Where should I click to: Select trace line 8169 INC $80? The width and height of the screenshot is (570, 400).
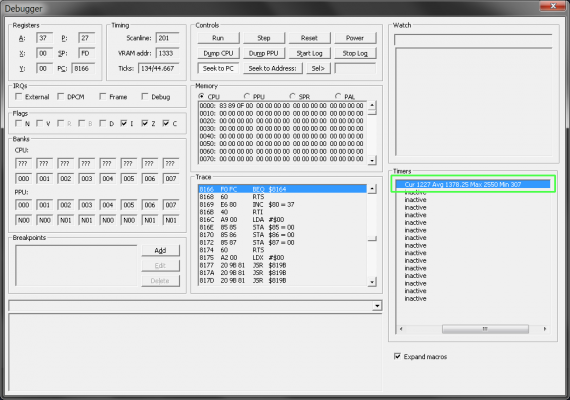pos(282,204)
